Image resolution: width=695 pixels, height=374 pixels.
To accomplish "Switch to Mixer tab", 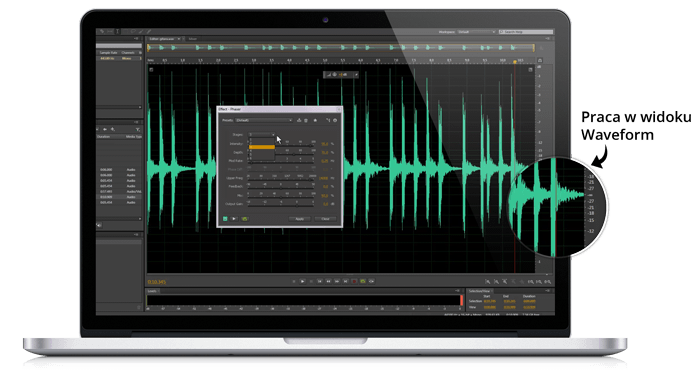I will click(x=193, y=39).
